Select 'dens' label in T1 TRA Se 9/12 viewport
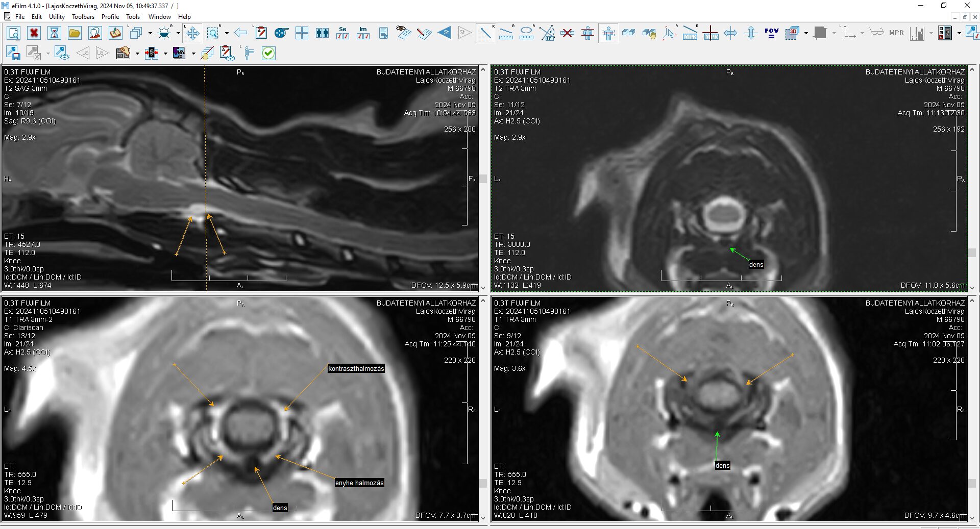980x529 pixels. (x=722, y=465)
